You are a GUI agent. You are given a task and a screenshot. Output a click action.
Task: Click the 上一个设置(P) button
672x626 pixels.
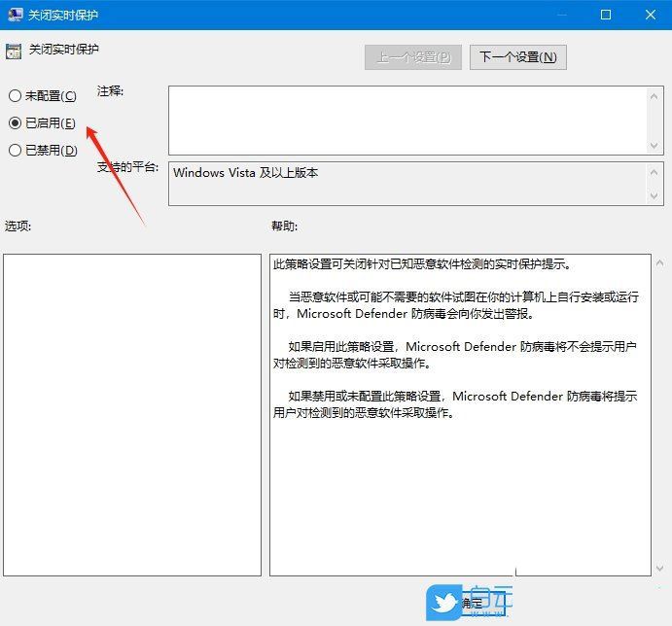pyautogui.click(x=413, y=57)
